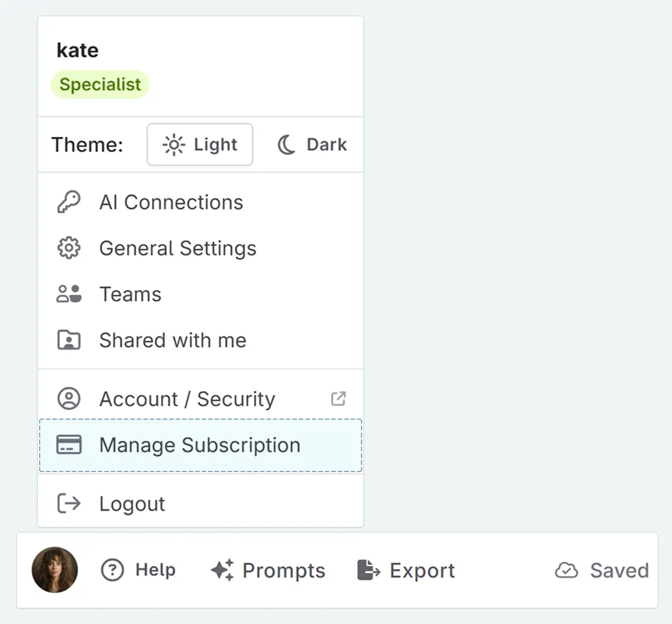Click the Specialist badge

click(x=100, y=84)
